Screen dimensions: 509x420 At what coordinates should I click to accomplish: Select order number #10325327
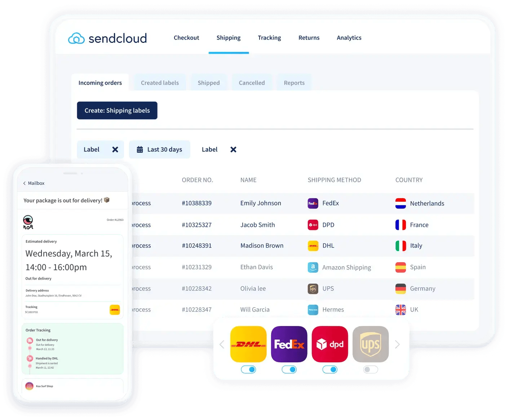[x=196, y=225]
